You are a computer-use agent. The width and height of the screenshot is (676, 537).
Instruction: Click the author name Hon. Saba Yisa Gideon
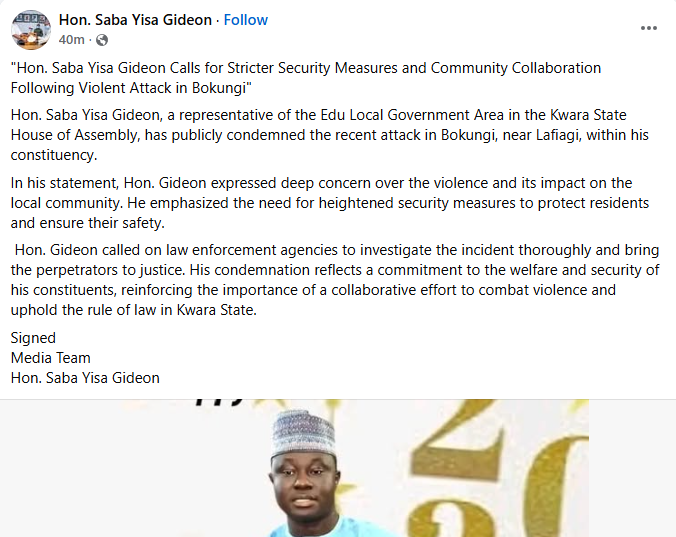click(x=135, y=20)
